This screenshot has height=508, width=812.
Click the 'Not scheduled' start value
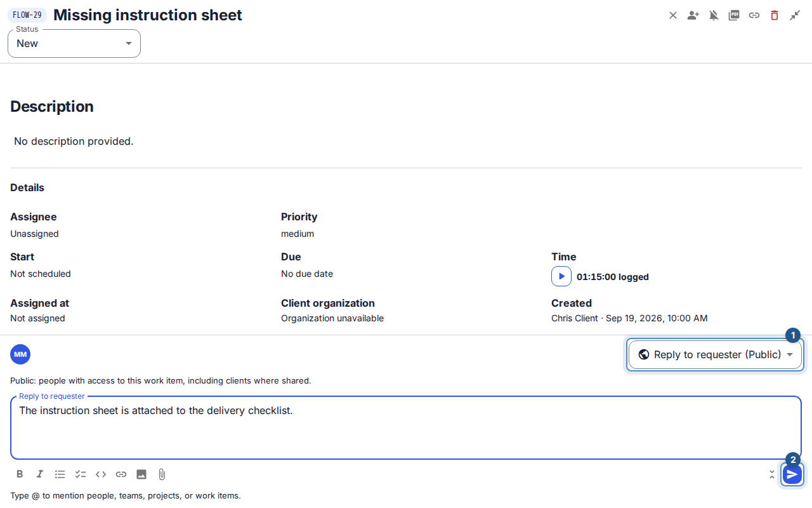[x=41, y=274]
